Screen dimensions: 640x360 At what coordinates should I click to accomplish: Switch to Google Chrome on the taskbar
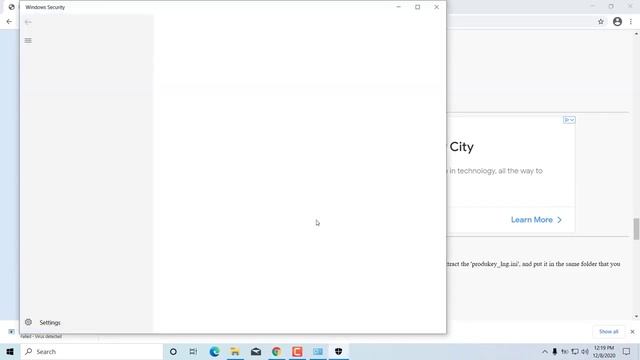(277, 351)
